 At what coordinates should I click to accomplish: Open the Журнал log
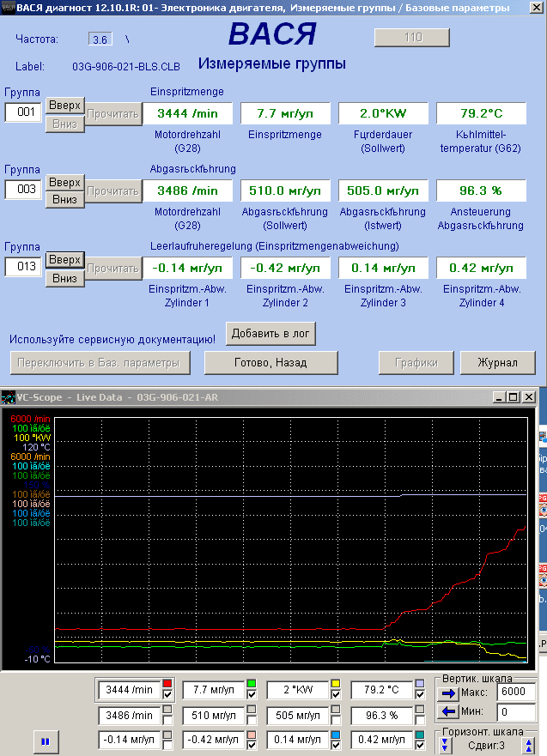[x=497, y=363]
